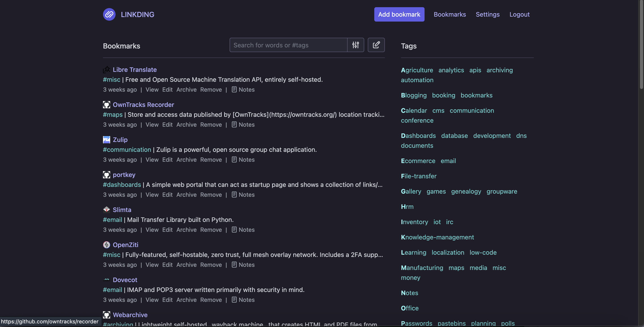Toggle Notes for OpenZiti bookmark
This screenshot has height=327, width=644.
(x=243, y=265)
